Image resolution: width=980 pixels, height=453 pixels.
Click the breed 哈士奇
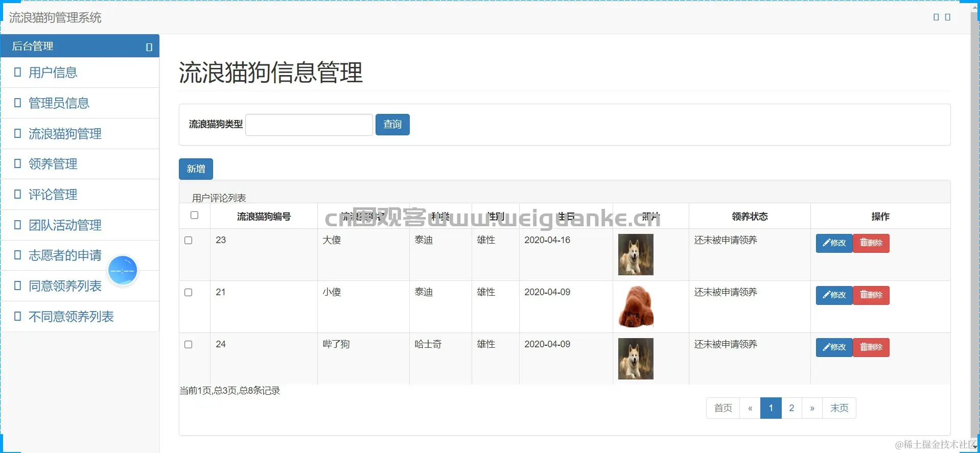pyautogui.click(x=428, y=344)
